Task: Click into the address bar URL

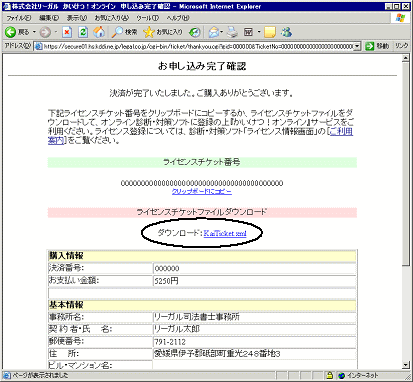Action: (x=198, y=46)
